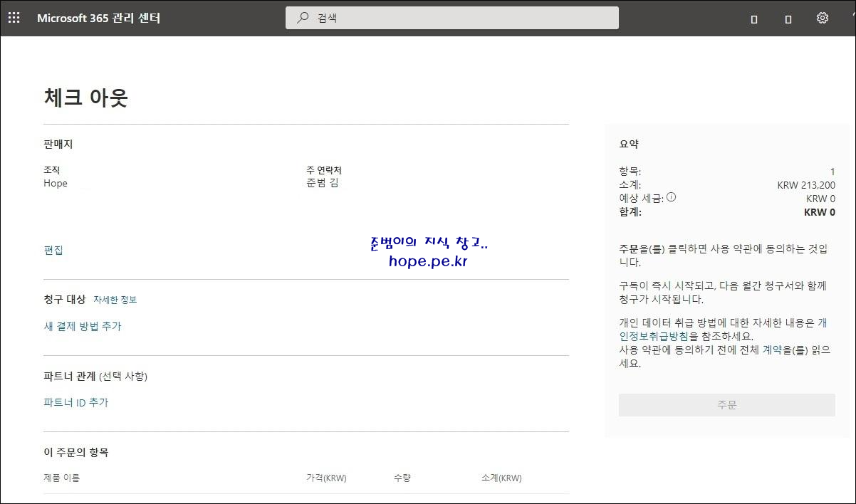The image size is (856, 504).
Task: Click the 합계: label in the summary
Action: [x=630, y=212]
